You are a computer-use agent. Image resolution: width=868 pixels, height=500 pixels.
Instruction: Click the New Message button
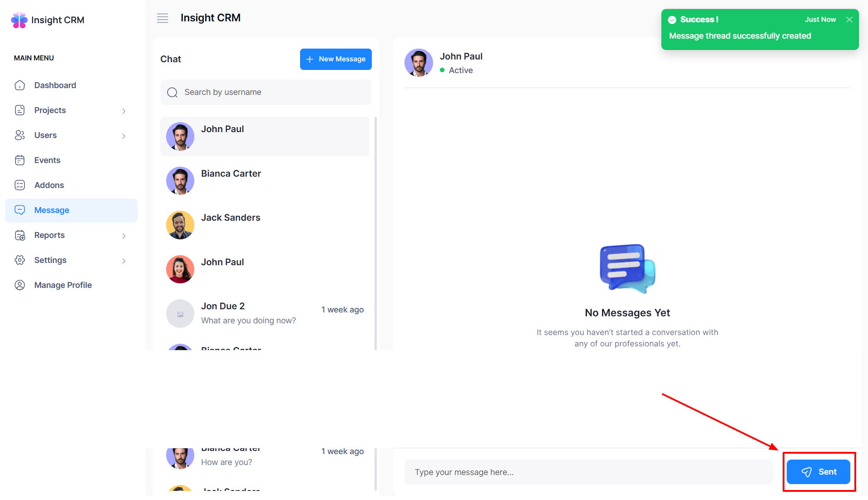click(x=335, y=59)
